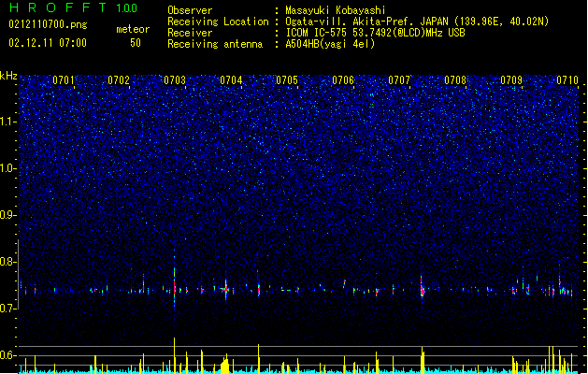Click the 0709 time marker
The image size is (588, 374).
511,80
